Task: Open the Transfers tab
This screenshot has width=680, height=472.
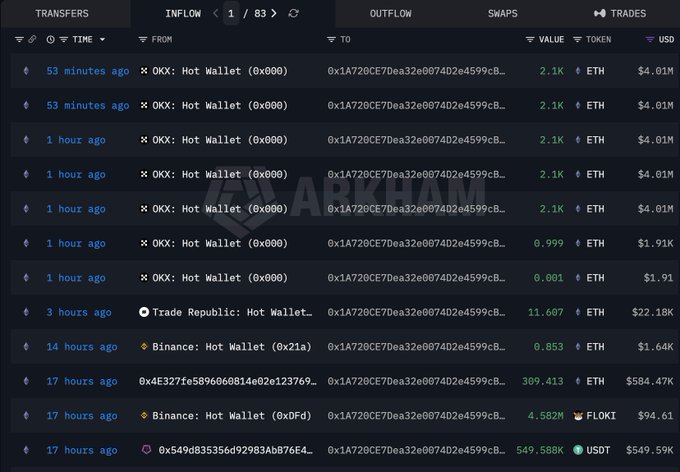Action: 62,13
